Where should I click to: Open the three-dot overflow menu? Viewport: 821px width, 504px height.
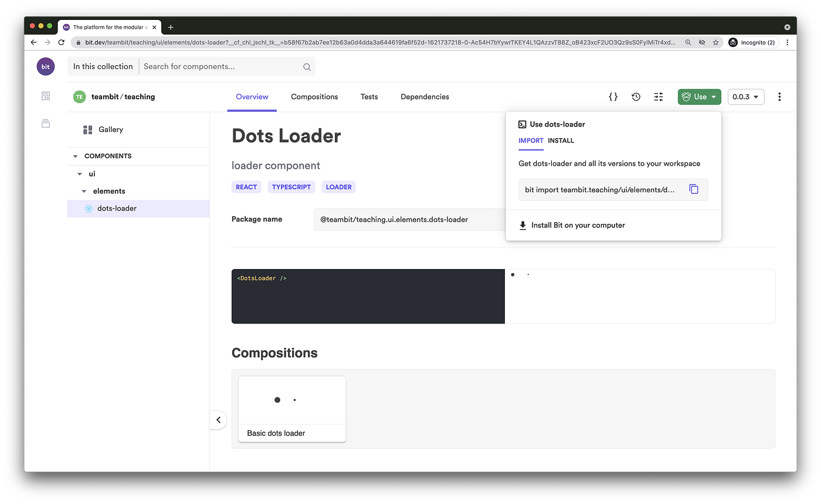tap(779, 96)
